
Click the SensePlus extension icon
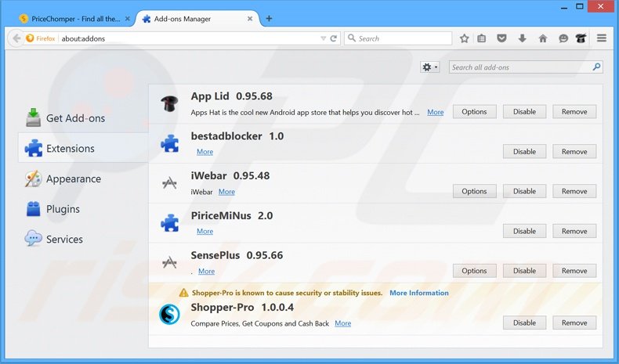point(169,262)
